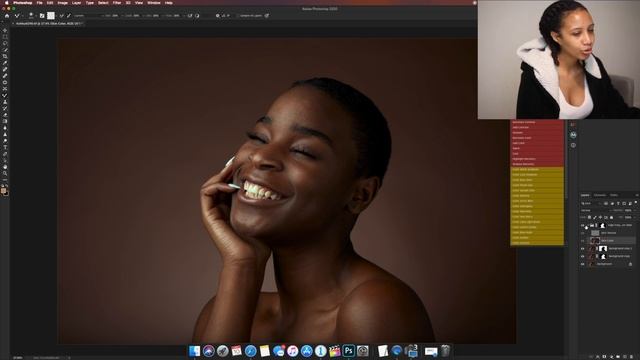Click the last yellow action row
Image resolution: width=640 pixels, height=360 pixels.
pyautogui.click(x=537, y=243)
